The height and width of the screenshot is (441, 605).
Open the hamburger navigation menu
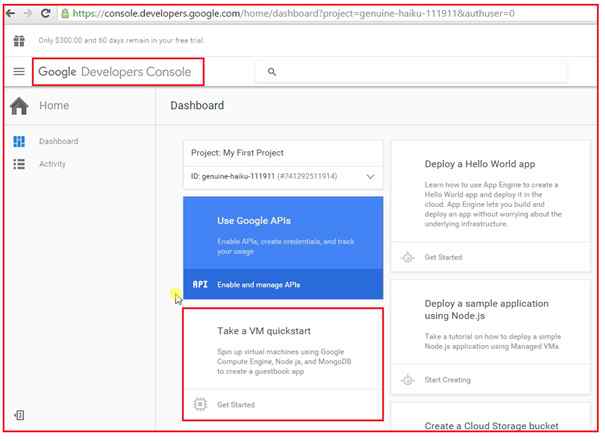19,72
